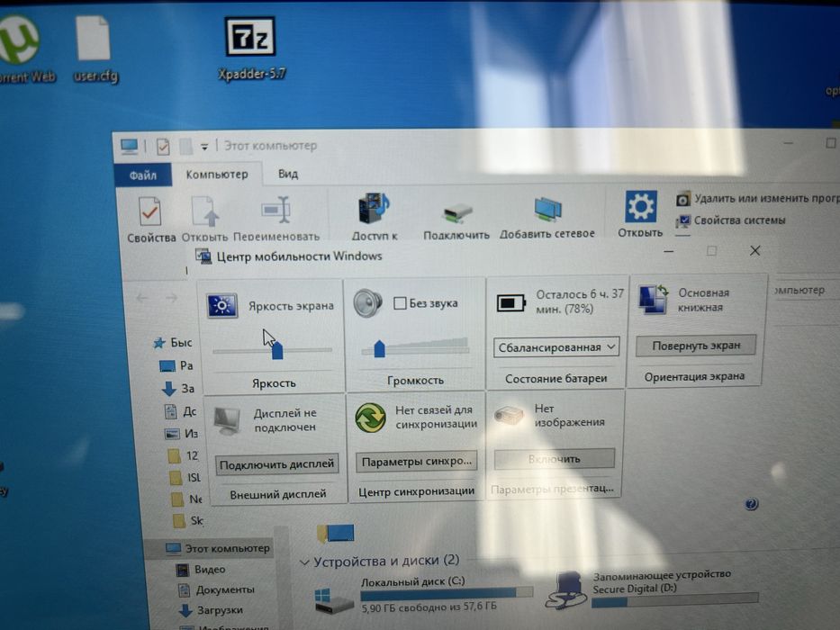840x630 pixels.
Task: Open the Xpadder-5.7 7z archive icon
Action: point(250,49)
